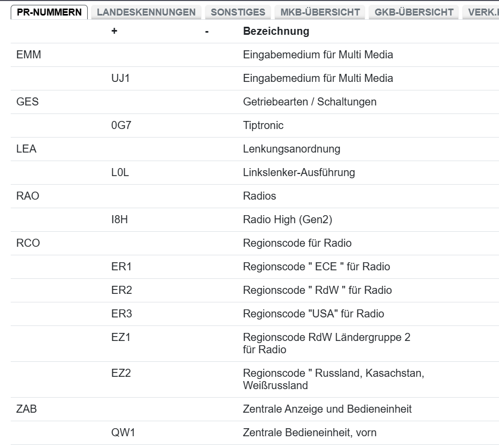
Task: Click the Bezeichnung column header
Action: [276, 31]
